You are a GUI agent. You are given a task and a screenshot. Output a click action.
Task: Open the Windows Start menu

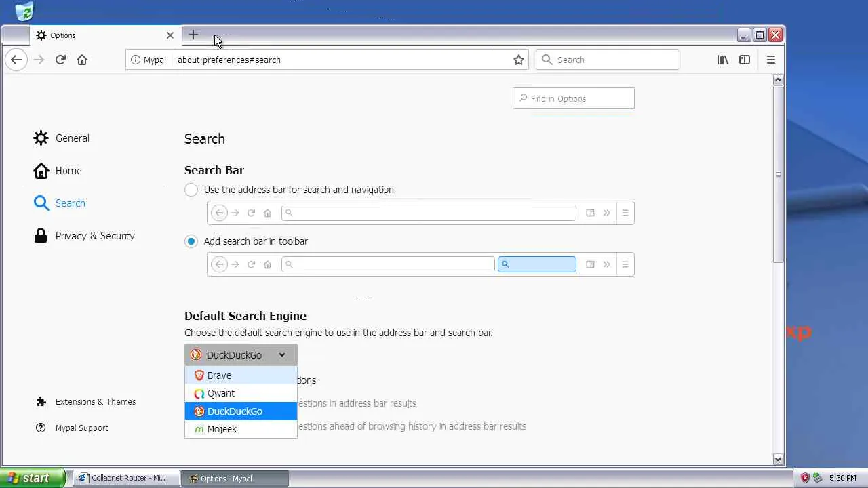(33, 478)
